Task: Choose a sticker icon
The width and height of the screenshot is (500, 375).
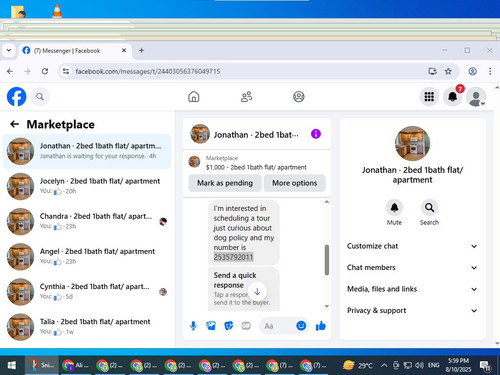Action: [229, 326]
